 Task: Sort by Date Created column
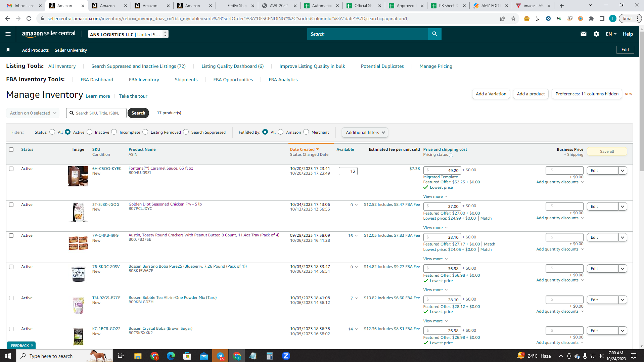(305, 149)
